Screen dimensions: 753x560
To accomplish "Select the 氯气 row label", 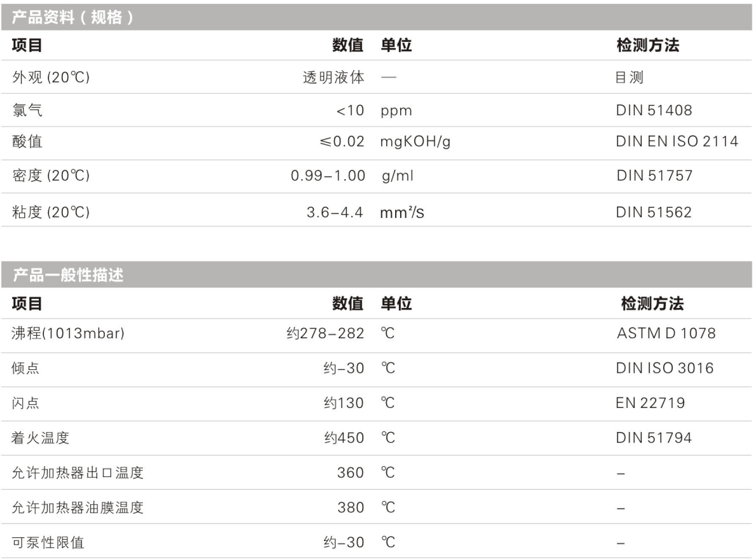I will 27,110.
